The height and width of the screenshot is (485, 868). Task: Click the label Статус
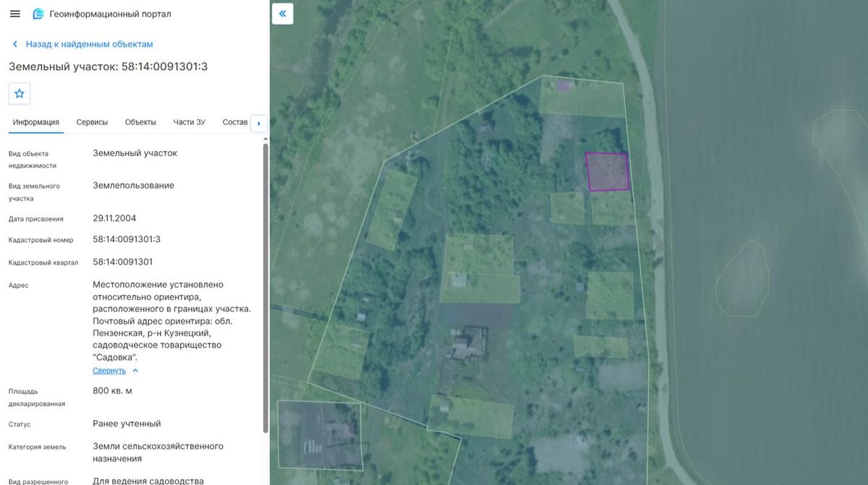pyautogui.click(x=20, y=424)
